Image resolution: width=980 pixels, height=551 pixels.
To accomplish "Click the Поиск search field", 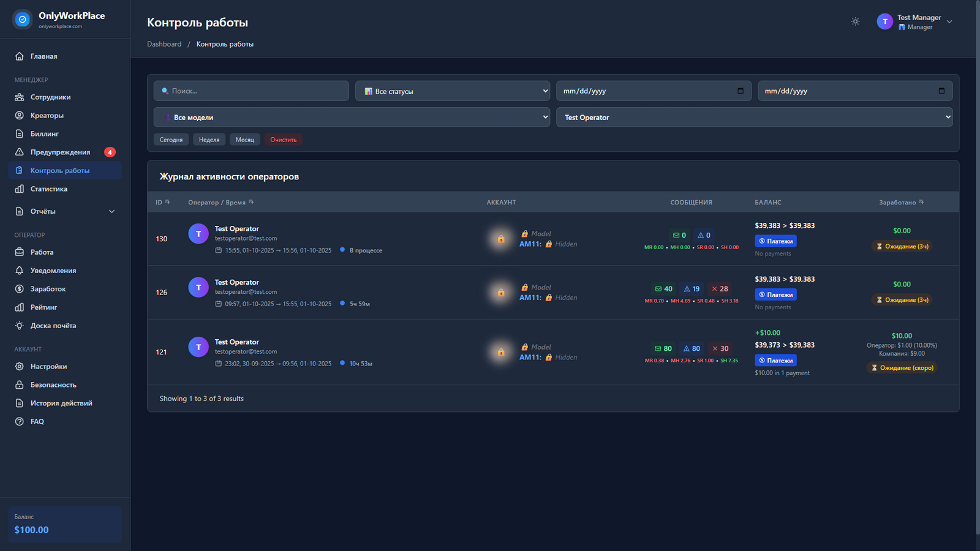I will pos(251,91).
